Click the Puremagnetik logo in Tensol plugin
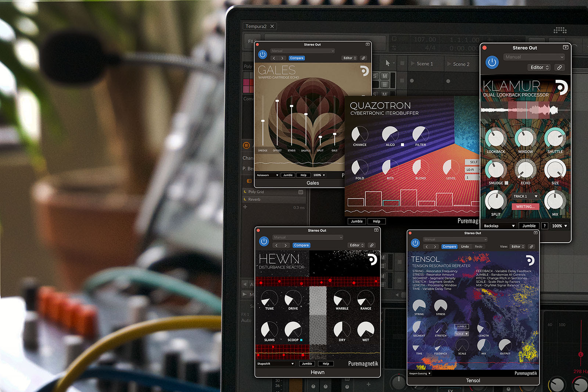The image size is (588, 392). pos(530,261)
